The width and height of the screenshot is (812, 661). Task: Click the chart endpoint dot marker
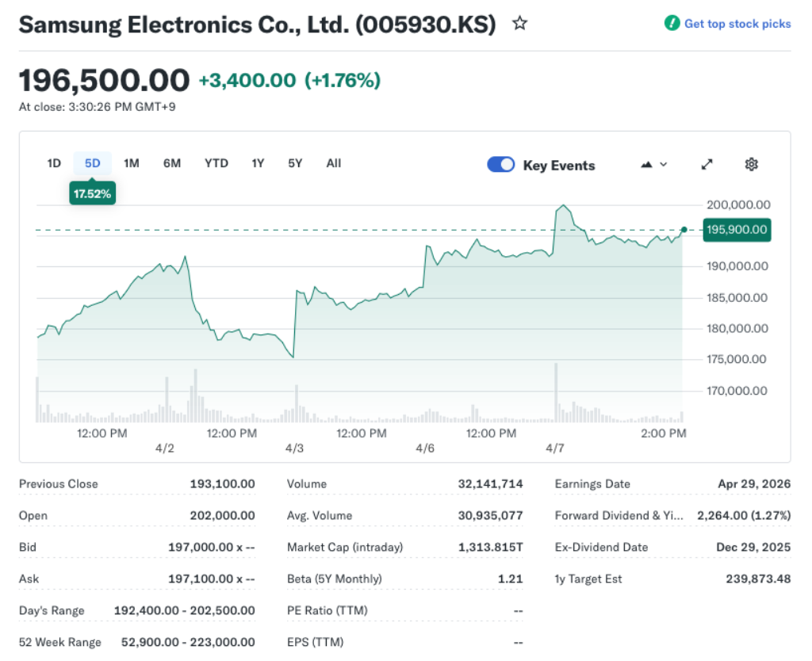click(x=684, y=229)
